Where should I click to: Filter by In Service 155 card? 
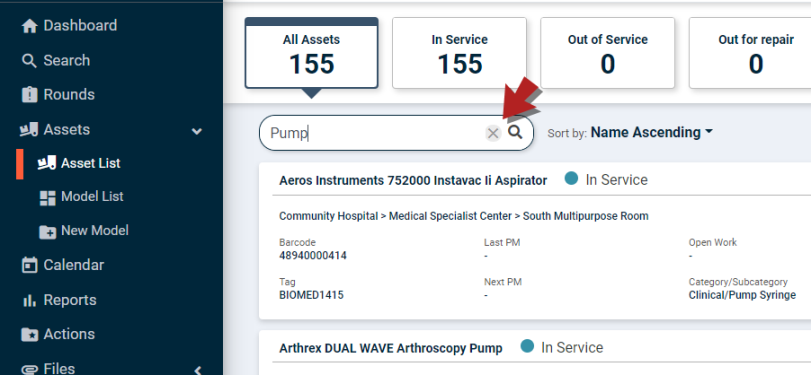click(459, 53)
